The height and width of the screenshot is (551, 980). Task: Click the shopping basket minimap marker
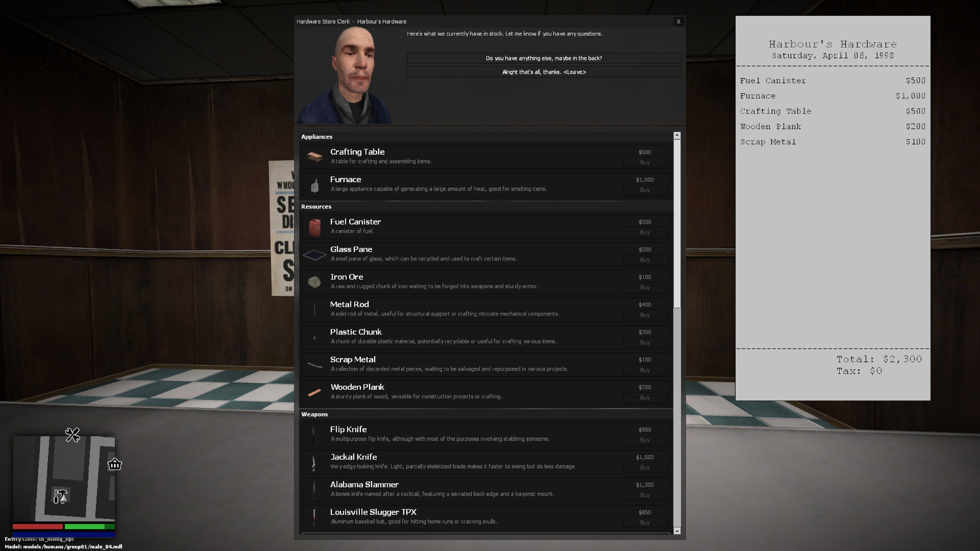click(x=114, y=464)
